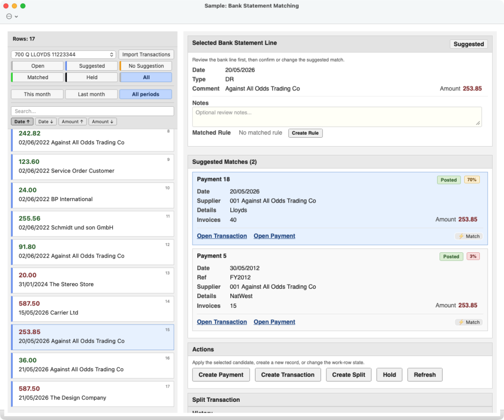
Task: Click the Amount 253.85 in selected line
Action: pos(461,89)
